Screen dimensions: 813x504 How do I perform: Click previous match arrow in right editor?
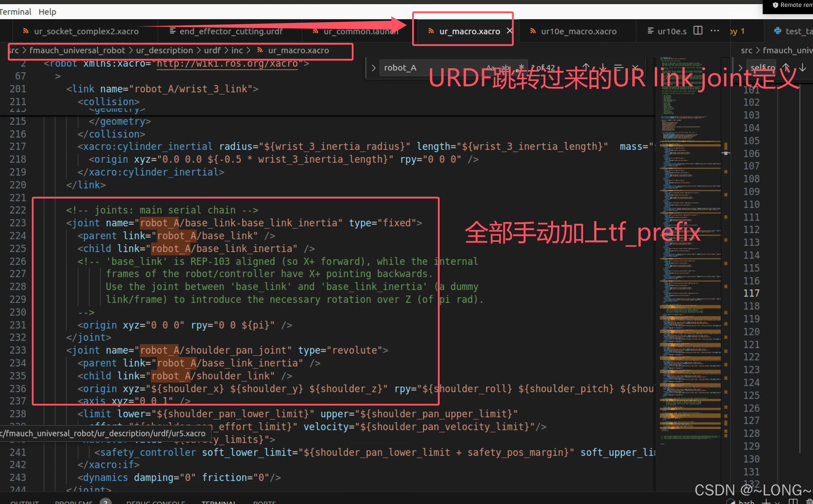pos(786,67)
